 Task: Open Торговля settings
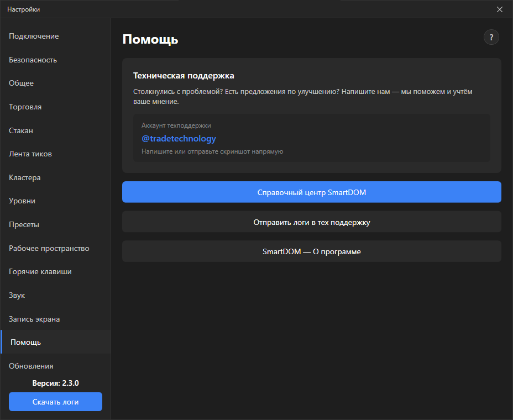pos(56,107)
